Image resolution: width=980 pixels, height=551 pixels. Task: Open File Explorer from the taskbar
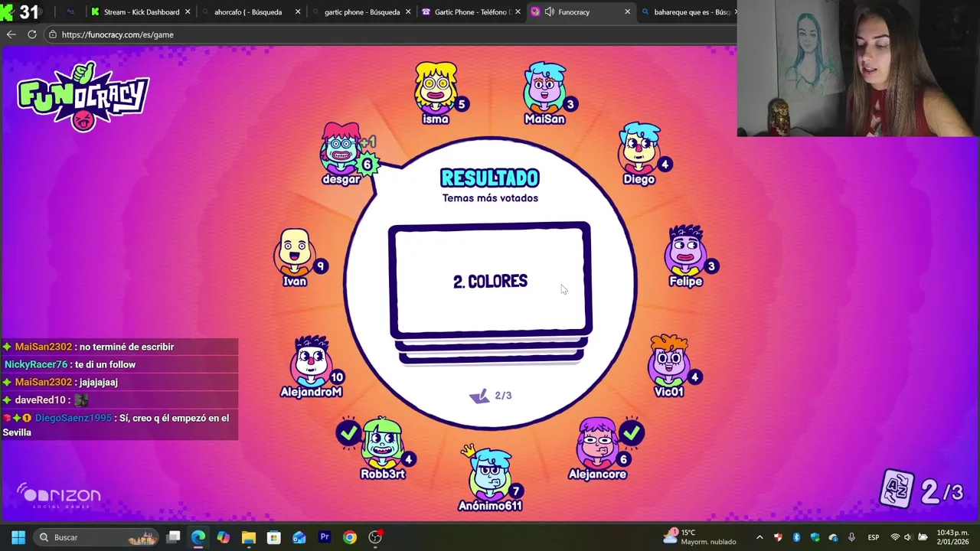pos(249,537)
